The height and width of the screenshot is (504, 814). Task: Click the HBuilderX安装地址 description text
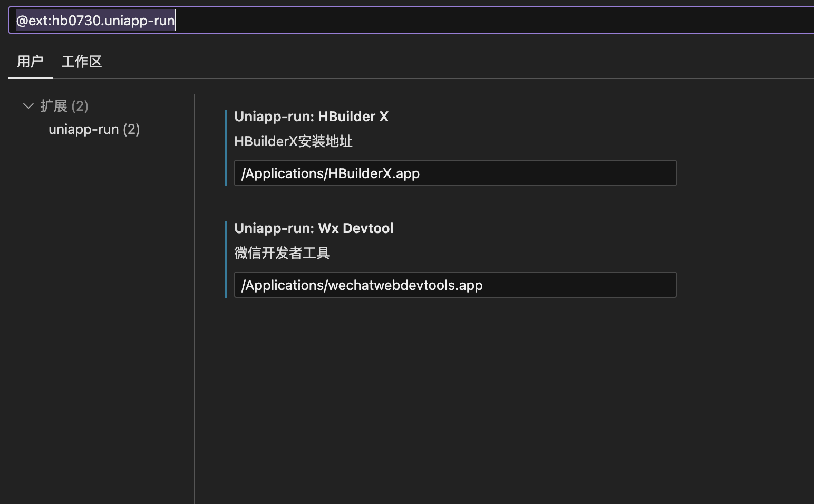point(293,141)
